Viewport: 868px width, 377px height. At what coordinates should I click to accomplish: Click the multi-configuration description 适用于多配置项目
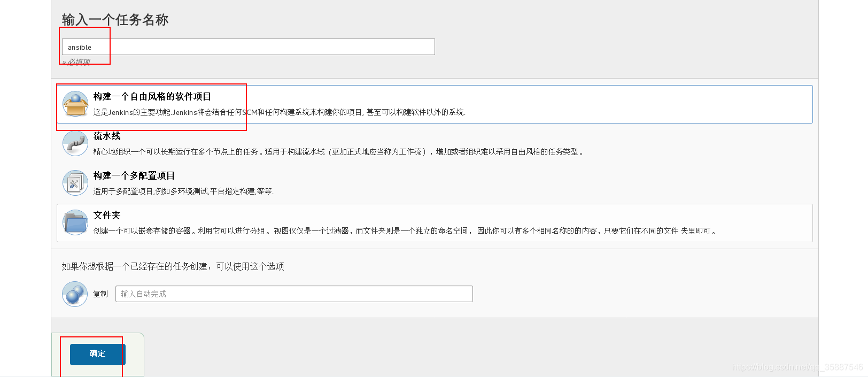pos(183,191)
